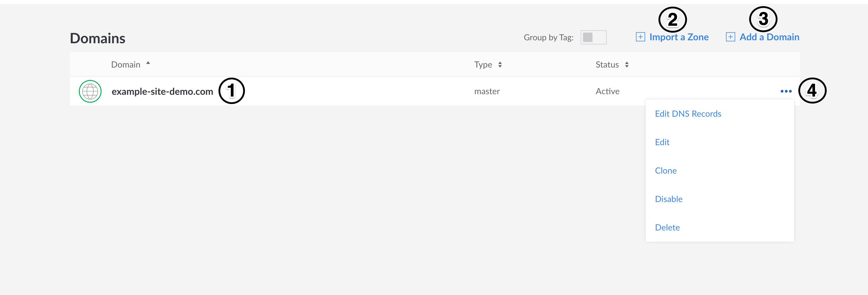Screen dimensions: 868x295
Task: Click the green globe icon for example-site-demo.com
Action: [x=90, y=91]
